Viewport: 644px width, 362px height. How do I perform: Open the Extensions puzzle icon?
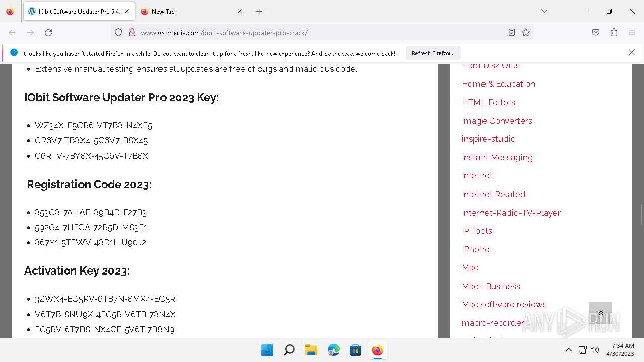click(x=614, y=32)
